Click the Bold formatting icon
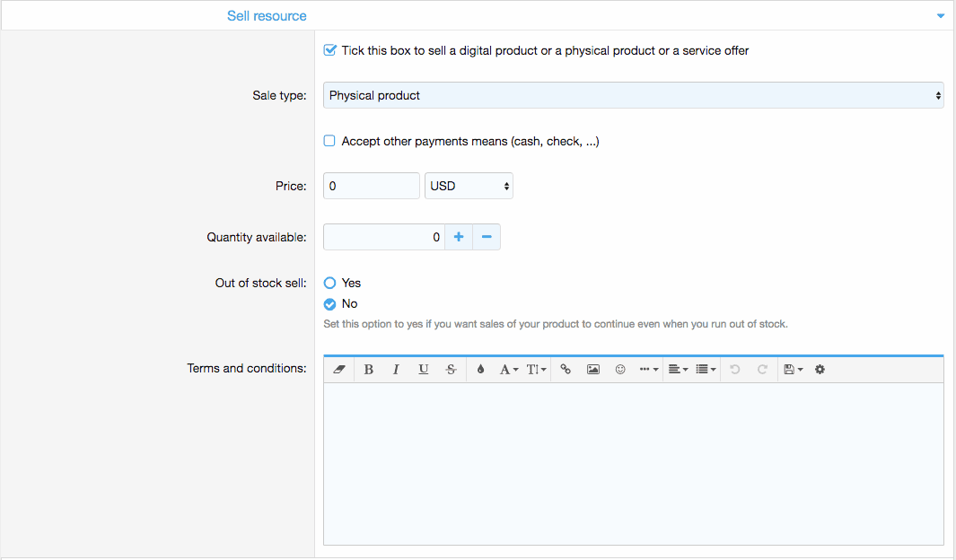This screenshot has height=560, width=956. [x=369, y=370]
